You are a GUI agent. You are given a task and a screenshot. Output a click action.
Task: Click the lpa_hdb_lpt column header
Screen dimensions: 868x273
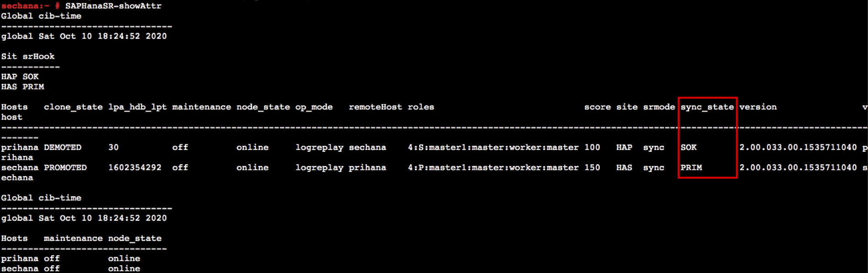pos(137,107)
